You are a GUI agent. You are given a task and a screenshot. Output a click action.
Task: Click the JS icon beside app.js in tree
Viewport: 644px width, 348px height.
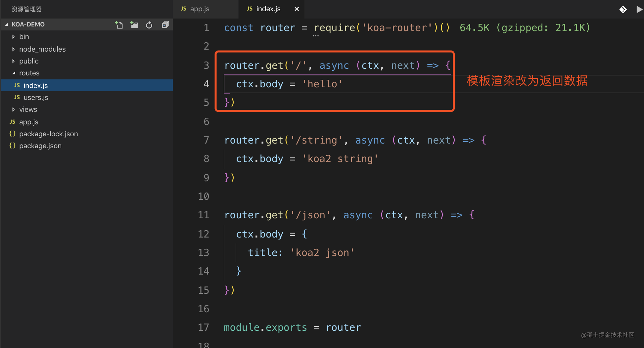13,122
